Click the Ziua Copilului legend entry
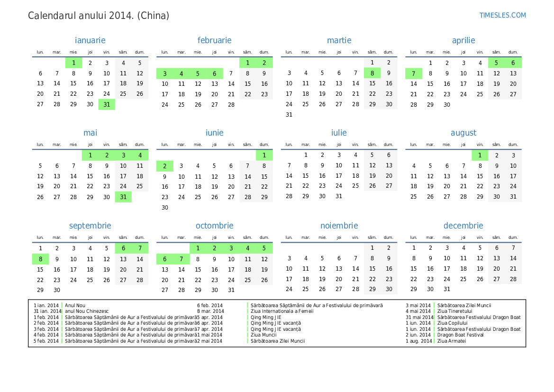 coord(452,323)
